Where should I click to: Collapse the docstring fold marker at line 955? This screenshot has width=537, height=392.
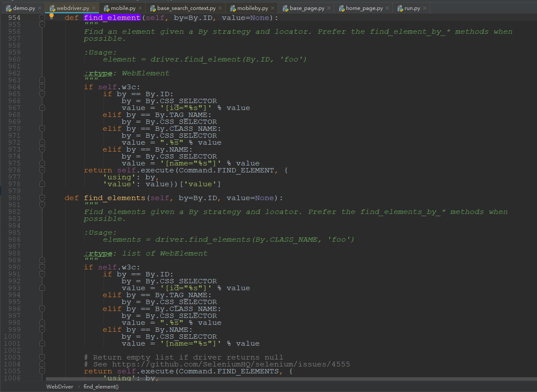[42, 24]
